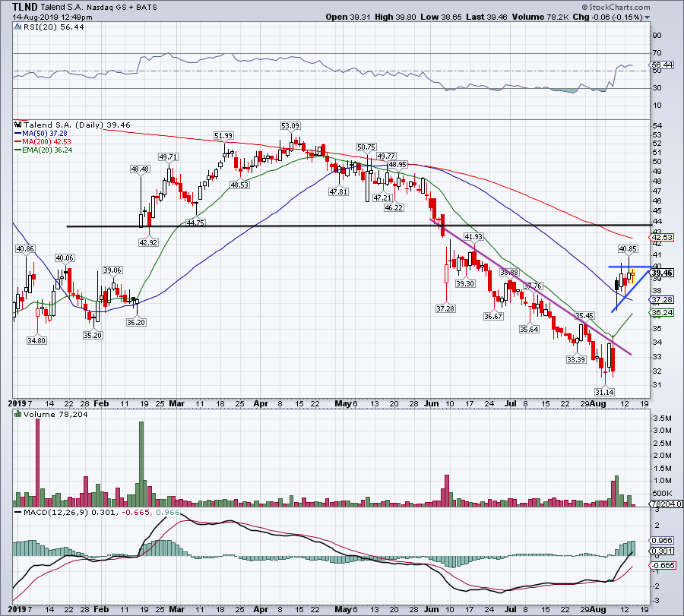This screenshot has height=616, width=684.
Task: Click the TLND ticker symbol
Action: tap(25, 7)
